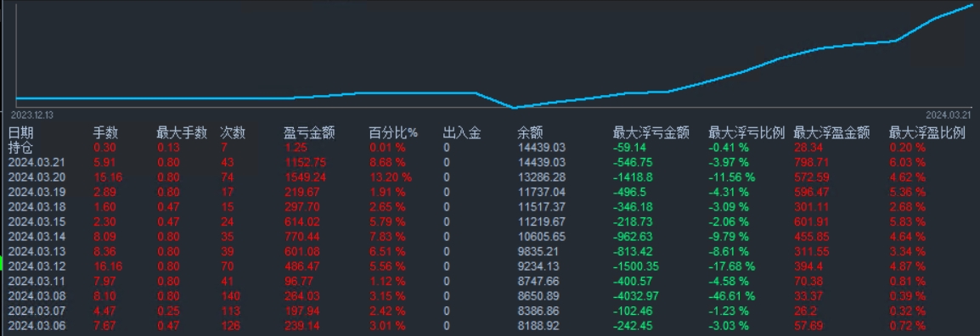
Task: Click balance value 13286.28
Action: [x=541, y=177]
